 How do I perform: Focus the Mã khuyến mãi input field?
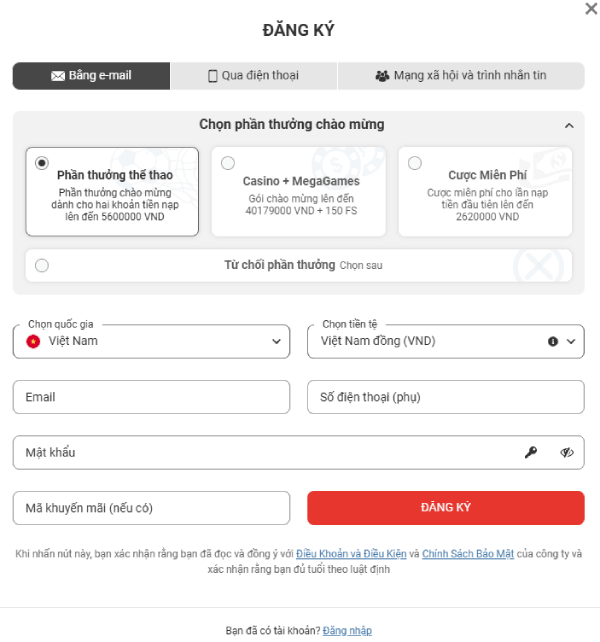(152, 508)
